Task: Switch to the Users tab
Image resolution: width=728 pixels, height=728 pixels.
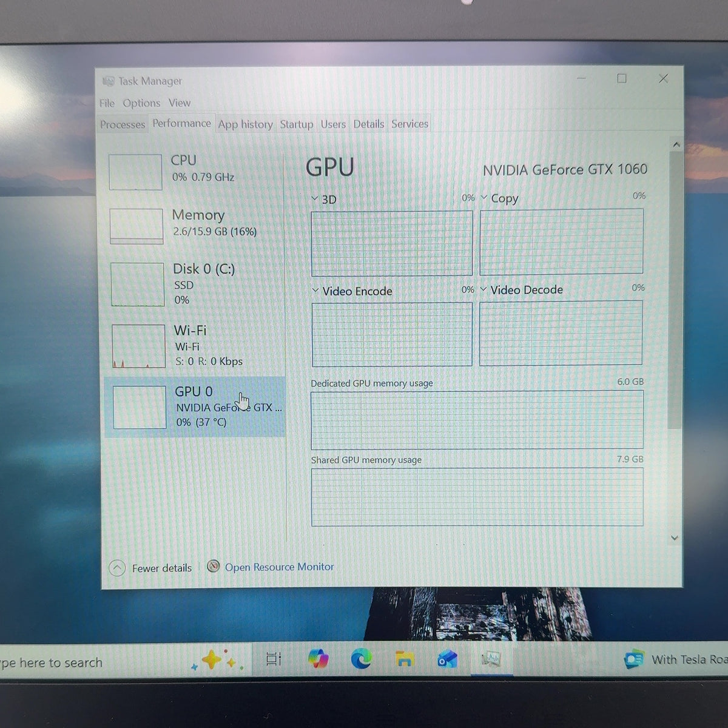Action: 333,124
